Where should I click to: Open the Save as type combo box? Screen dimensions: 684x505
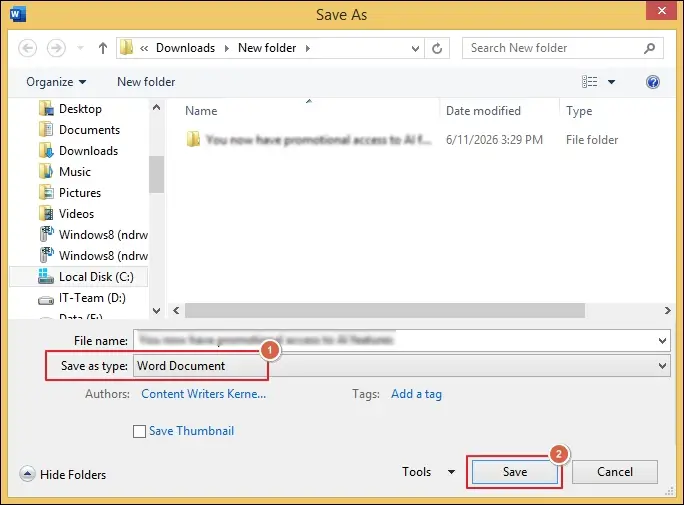point(401,366)
